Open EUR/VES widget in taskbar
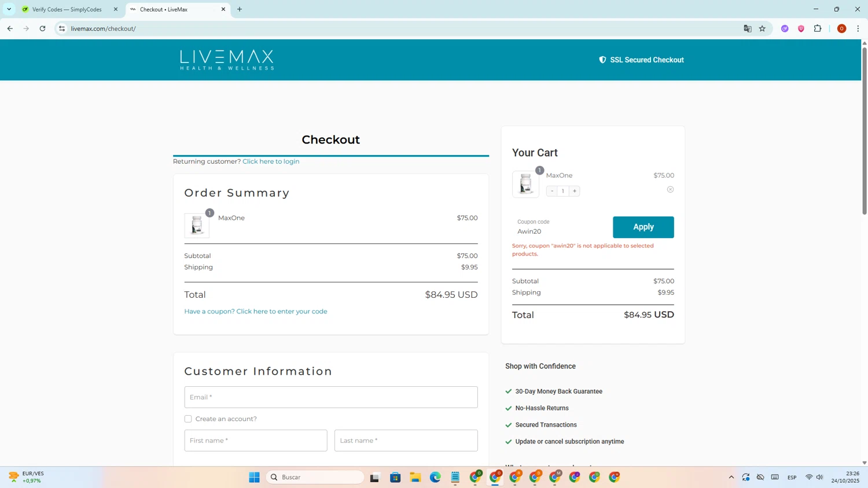The image size is (868, 488). [27, 477]
